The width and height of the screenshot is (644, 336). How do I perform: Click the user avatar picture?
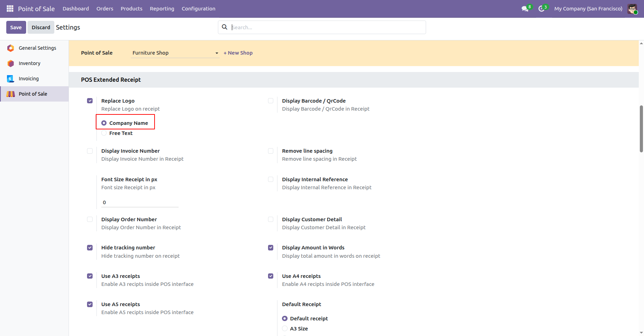[632, 9]
